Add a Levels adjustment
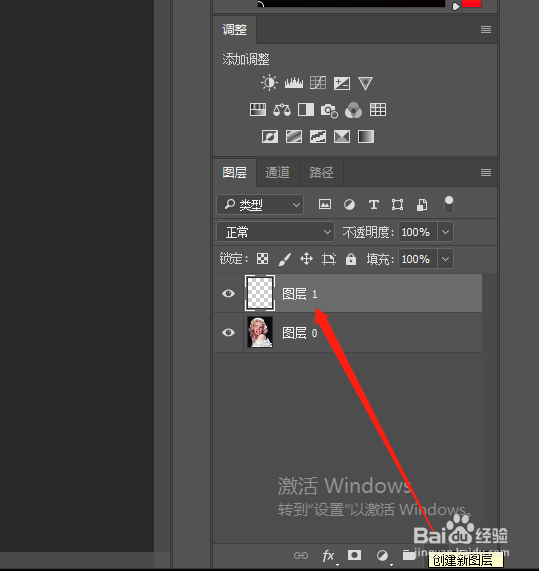 click(x=294, y=83)
